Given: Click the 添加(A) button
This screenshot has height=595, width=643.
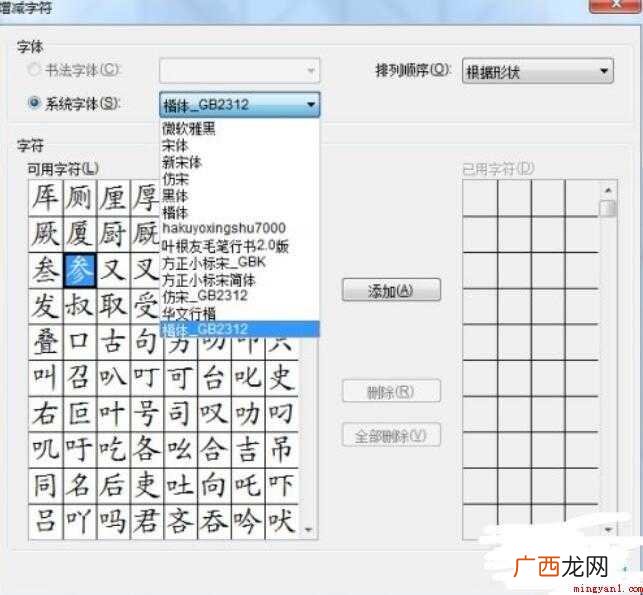Looking at the screenshot, I should click(391, 290).
